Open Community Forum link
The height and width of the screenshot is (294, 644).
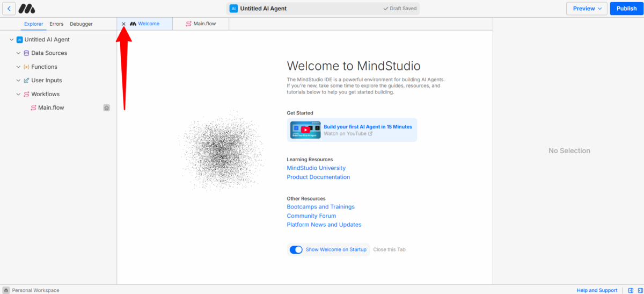[x=311, y=216]
